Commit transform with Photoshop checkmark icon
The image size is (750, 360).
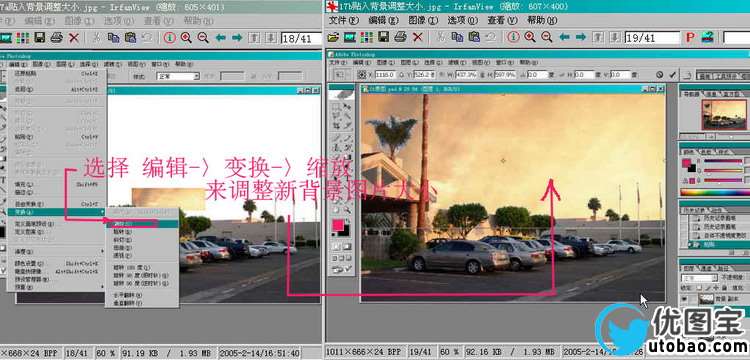click(673, 75)
